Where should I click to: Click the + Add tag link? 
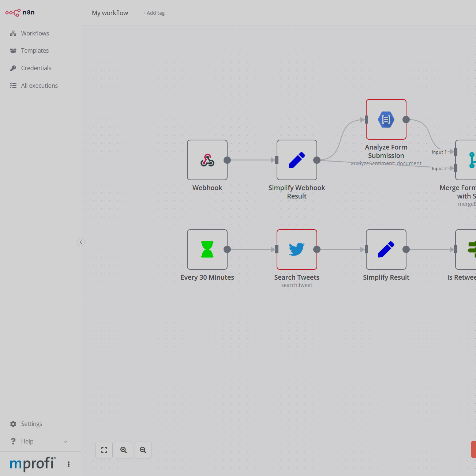154,13
